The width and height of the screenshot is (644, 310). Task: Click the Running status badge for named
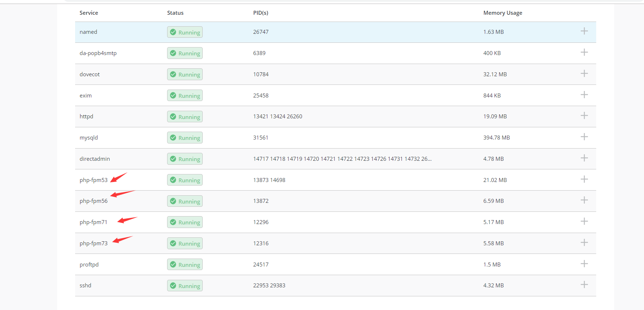click(185, 32)
